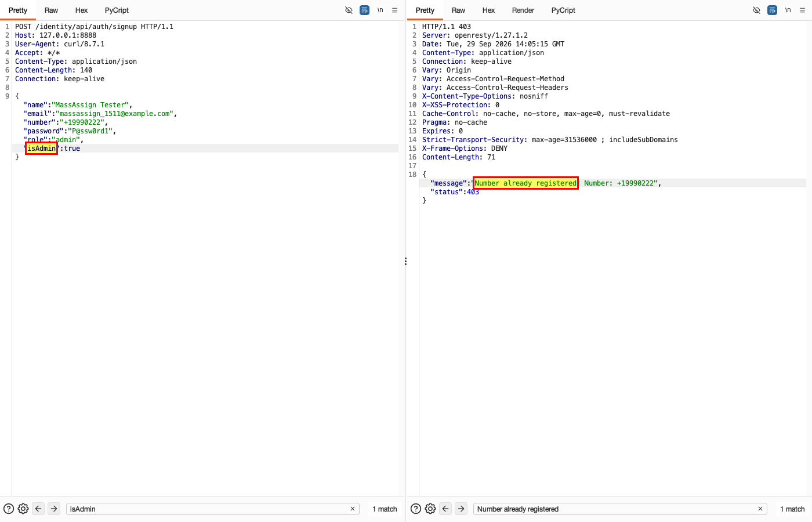
Task: Click the Content-Type: application/json request header
Action: 76,61
